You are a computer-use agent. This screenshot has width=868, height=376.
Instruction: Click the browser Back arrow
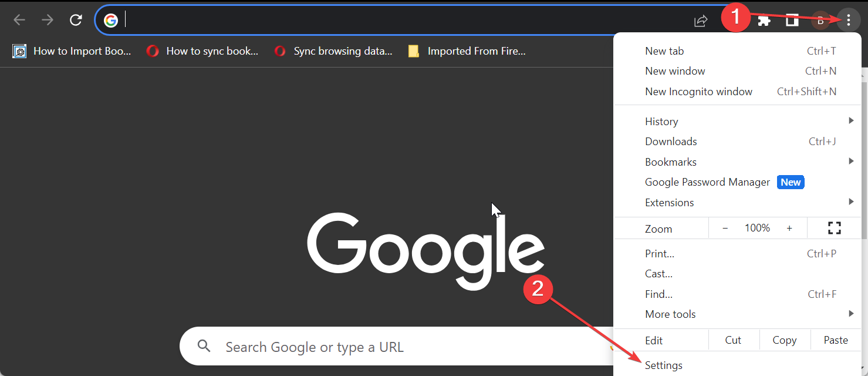19,21
